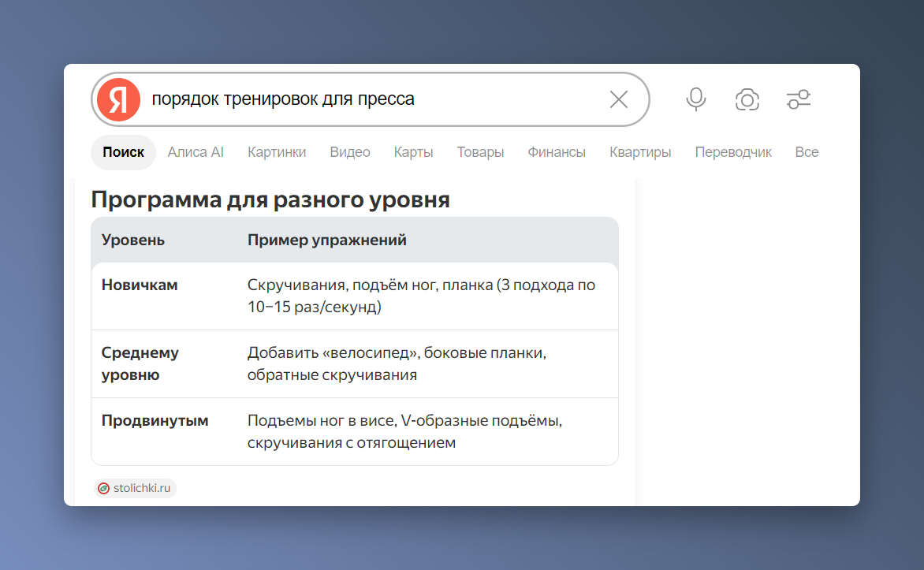Open the Карты tab
This screenshot has width=924, height=570.
coord(414,152)
